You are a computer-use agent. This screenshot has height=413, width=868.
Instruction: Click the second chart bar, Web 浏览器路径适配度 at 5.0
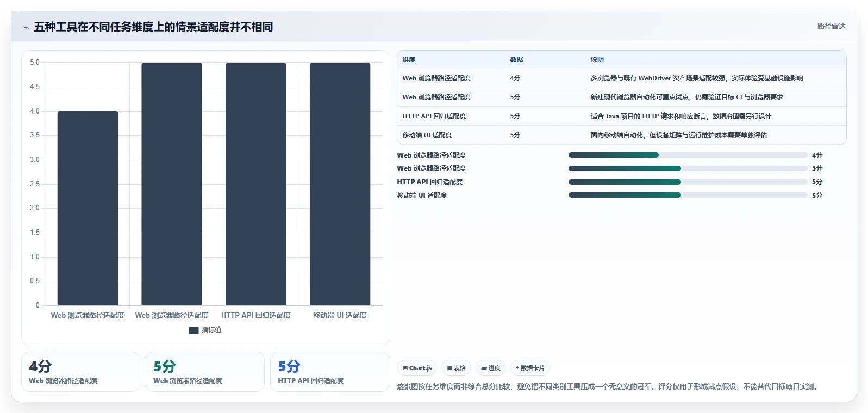[x=172, y=184]
